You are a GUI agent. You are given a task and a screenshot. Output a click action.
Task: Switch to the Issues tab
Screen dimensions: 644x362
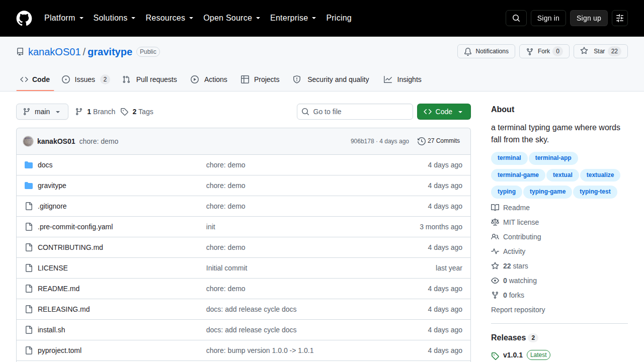pyautogui.click(x=86, y=79)
